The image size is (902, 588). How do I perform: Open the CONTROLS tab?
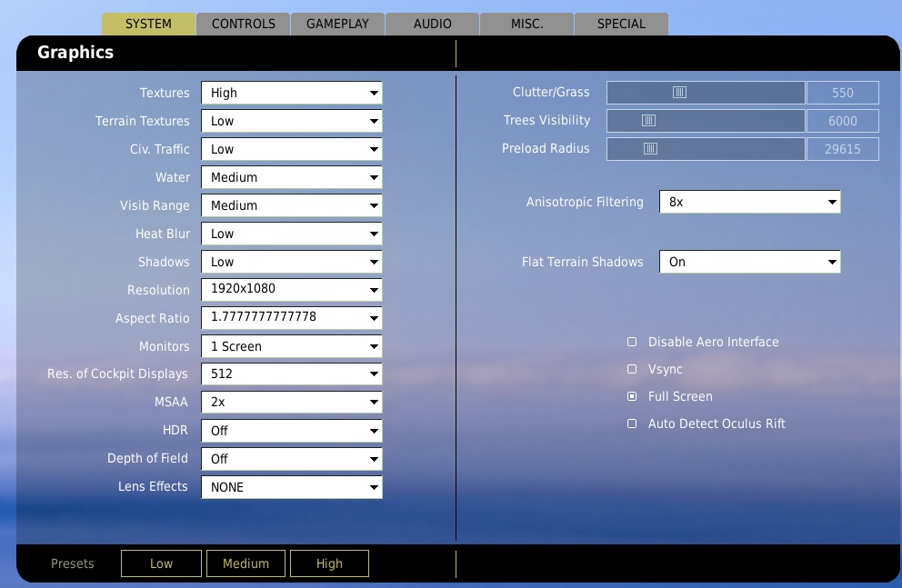point(244,24)
